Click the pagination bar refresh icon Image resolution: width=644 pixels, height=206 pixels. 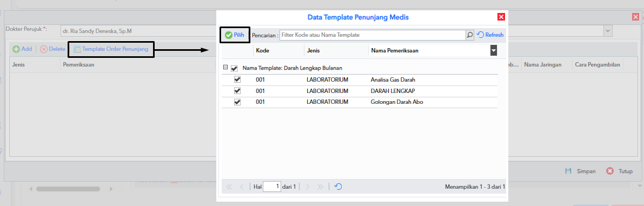pos(338,187)
